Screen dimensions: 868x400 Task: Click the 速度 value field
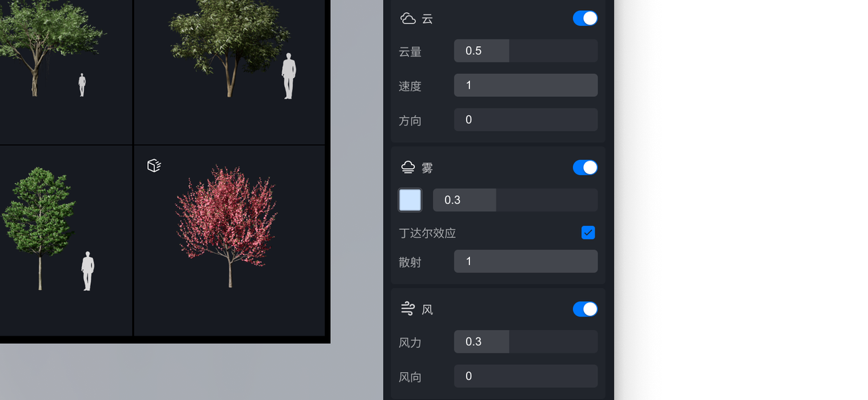click(x=526, y=85)
